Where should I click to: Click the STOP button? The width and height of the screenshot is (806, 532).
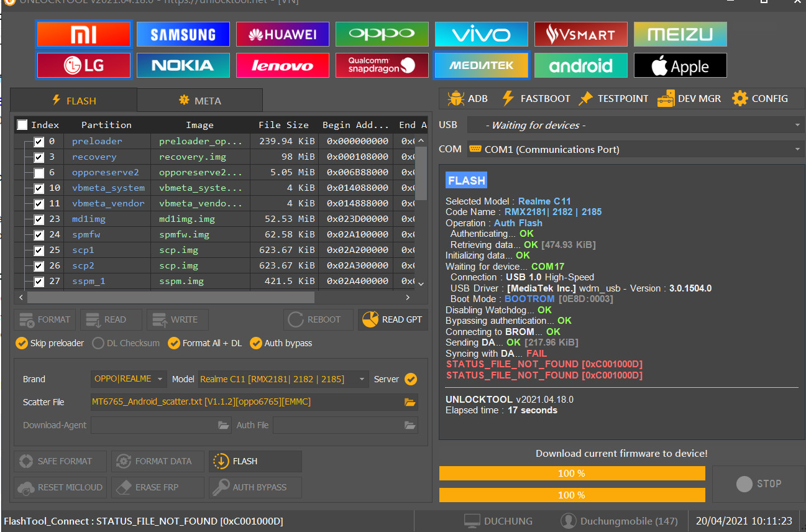pos(758,484)
